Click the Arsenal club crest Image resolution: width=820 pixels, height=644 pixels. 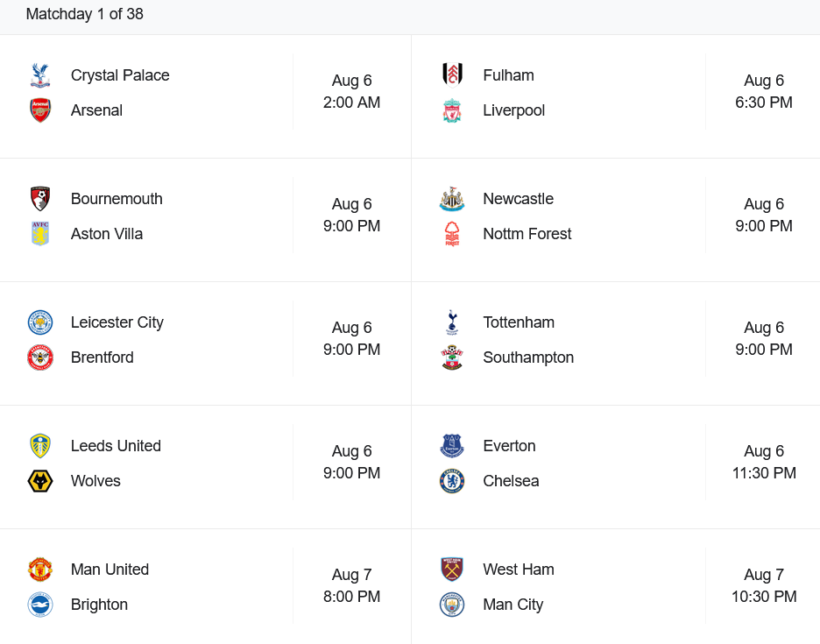40,110
